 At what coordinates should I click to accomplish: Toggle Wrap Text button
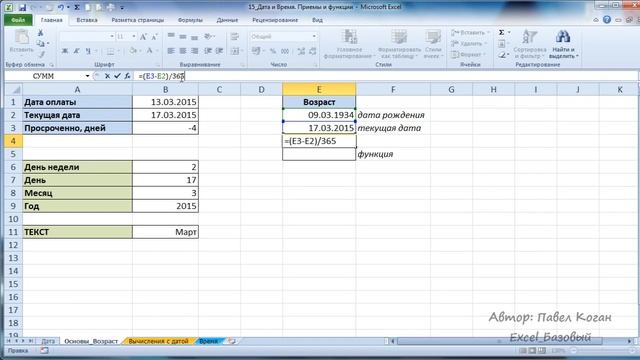click(x=235, y=37)
